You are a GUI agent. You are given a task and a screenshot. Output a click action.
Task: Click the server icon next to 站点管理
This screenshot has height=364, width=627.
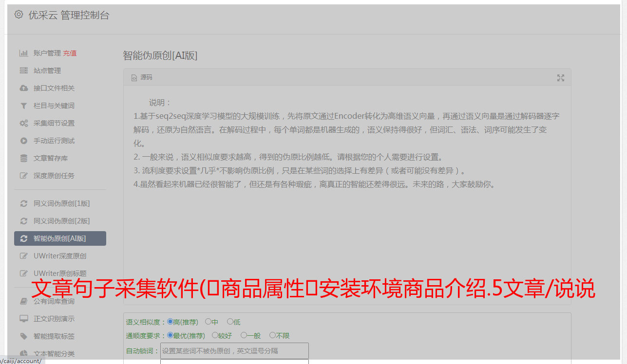click(23, 71)
